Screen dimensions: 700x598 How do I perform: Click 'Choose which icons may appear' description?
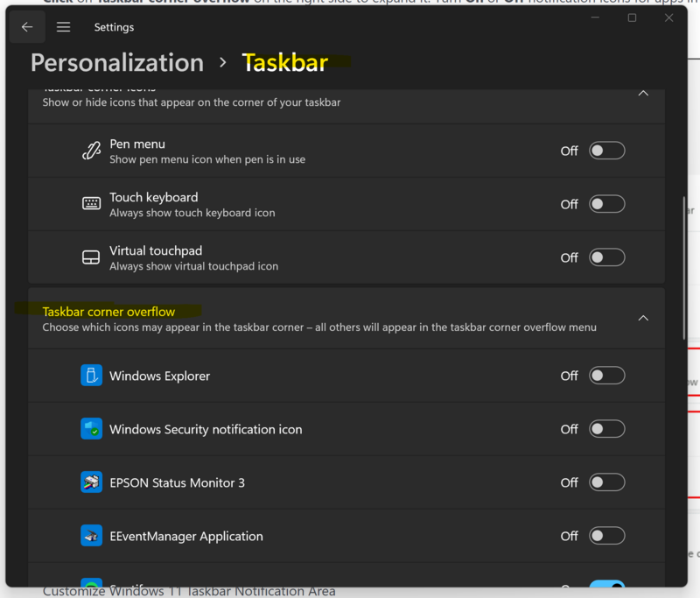point(319,327)
